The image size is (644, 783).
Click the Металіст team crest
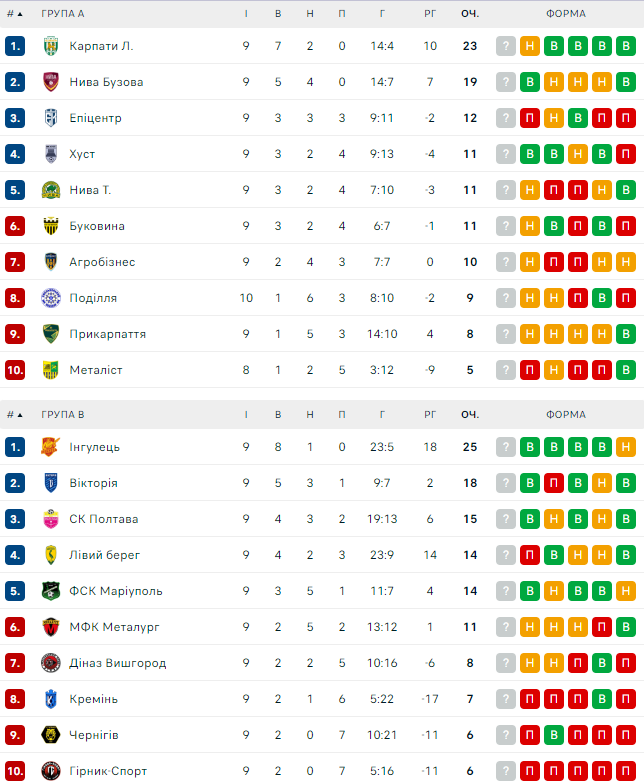point(51,370)
